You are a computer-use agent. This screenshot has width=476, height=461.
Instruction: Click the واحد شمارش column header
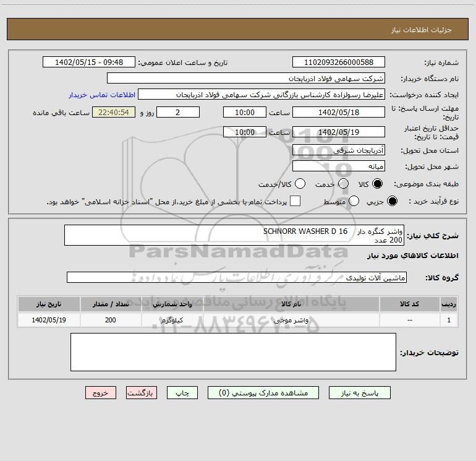point(172,304)
